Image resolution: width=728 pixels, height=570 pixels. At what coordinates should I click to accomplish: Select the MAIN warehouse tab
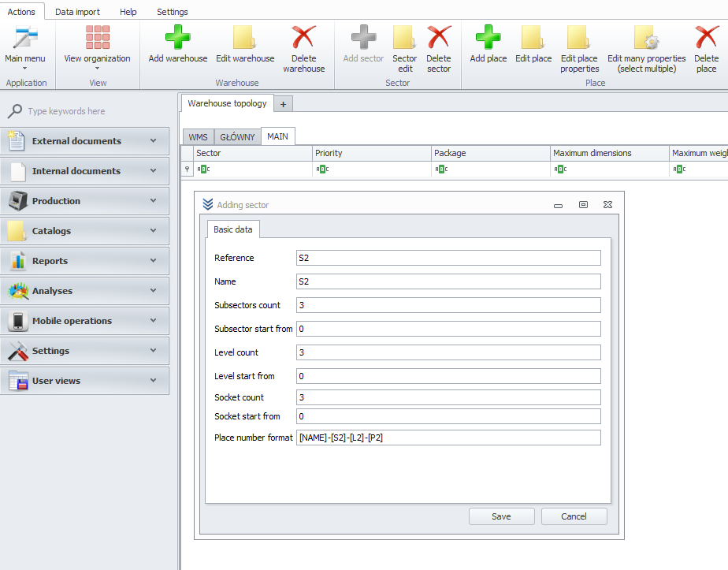(277, 136)
